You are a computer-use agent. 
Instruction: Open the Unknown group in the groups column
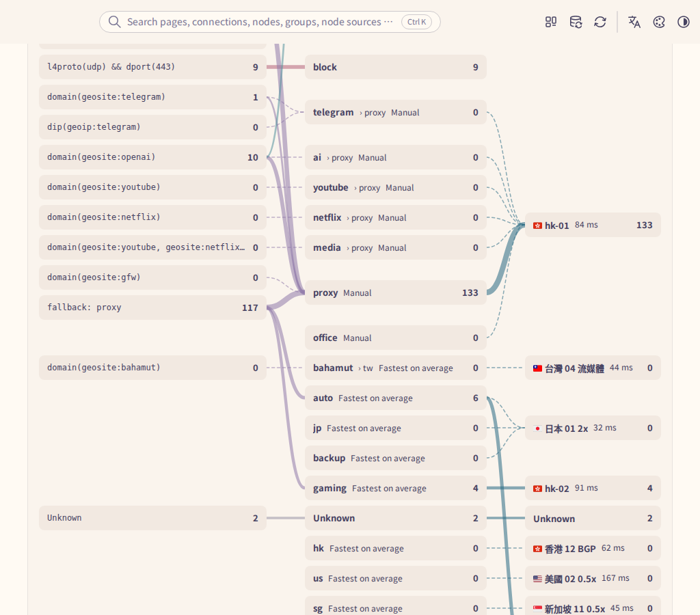click(396, 518)
